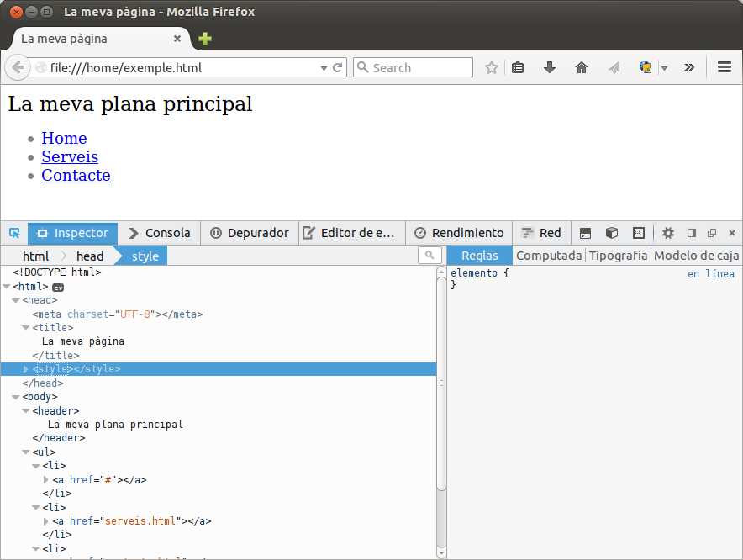
Task: Open the Computada sidebar tab
Action: (549, 256)
